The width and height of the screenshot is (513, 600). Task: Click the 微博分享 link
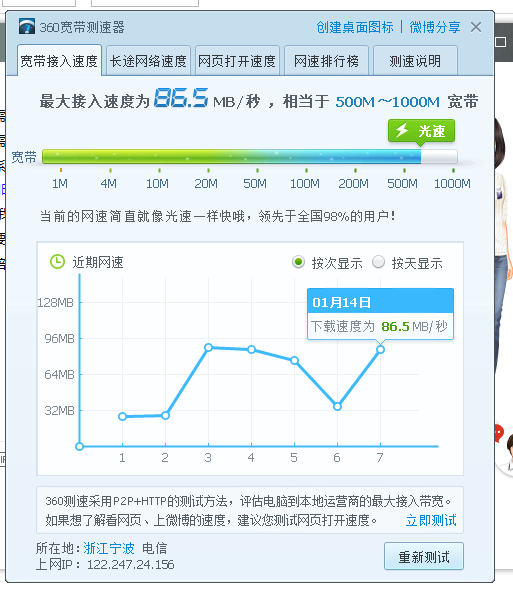click(x=435, y=27)
